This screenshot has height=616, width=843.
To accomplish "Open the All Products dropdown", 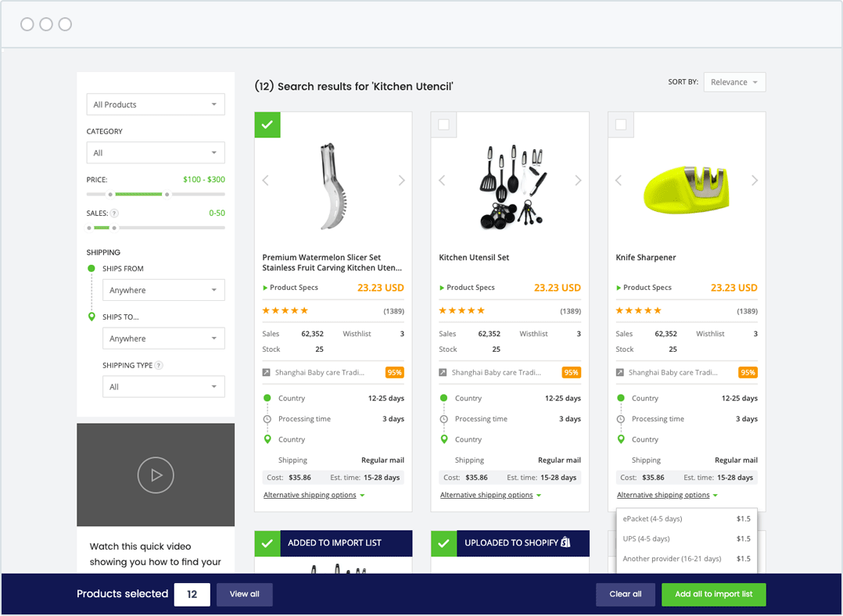I will click(x=156, y=105).
